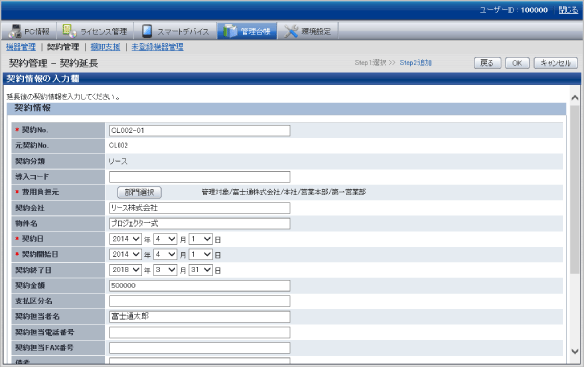Switch to the スマートデバイス tab
This screenshot has width=584, height=367.
tap(175, 31)
